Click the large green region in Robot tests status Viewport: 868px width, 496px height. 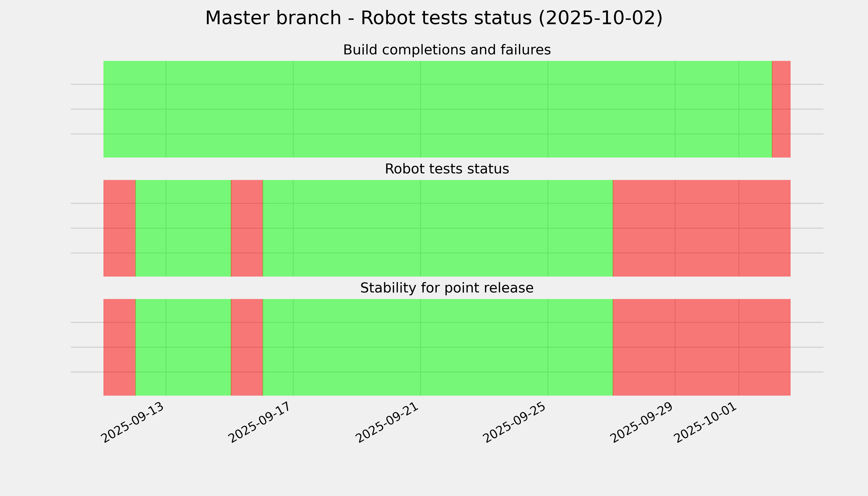pos(438,228)
